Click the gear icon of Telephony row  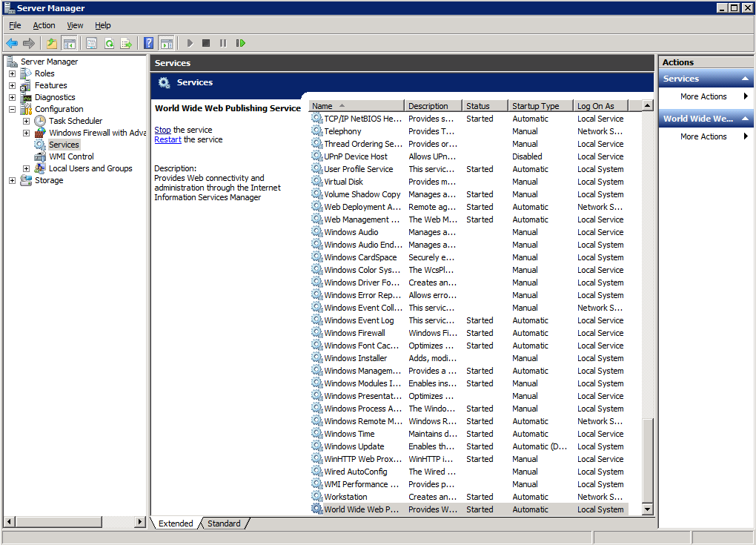[316, 131]
